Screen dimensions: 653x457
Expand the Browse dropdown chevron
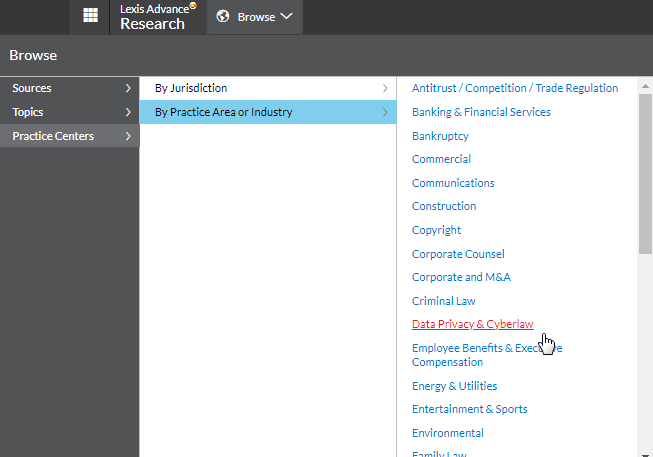coord(287,16)
